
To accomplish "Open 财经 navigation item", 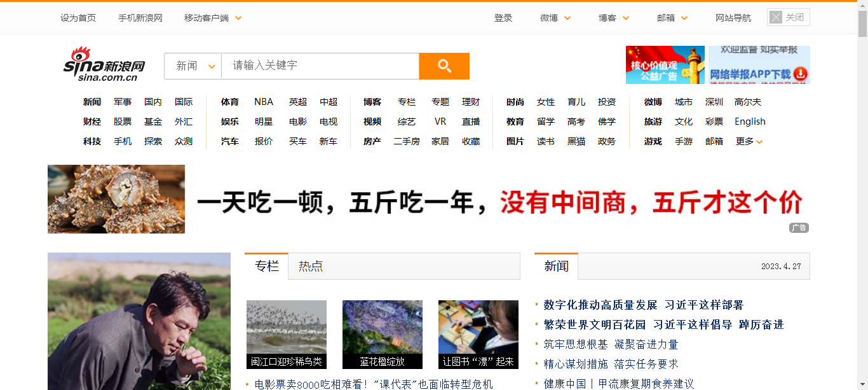I will (92, 122).
